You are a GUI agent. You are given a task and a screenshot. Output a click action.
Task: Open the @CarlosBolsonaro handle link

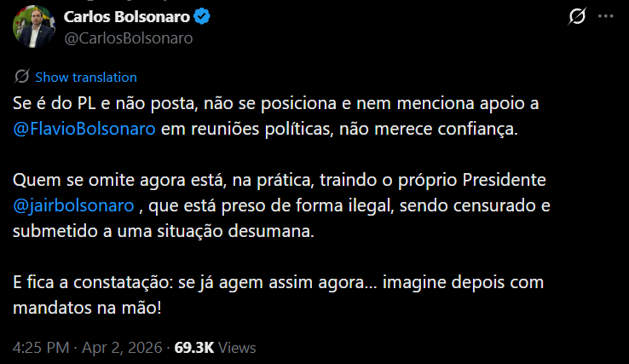tap(128, 38)
